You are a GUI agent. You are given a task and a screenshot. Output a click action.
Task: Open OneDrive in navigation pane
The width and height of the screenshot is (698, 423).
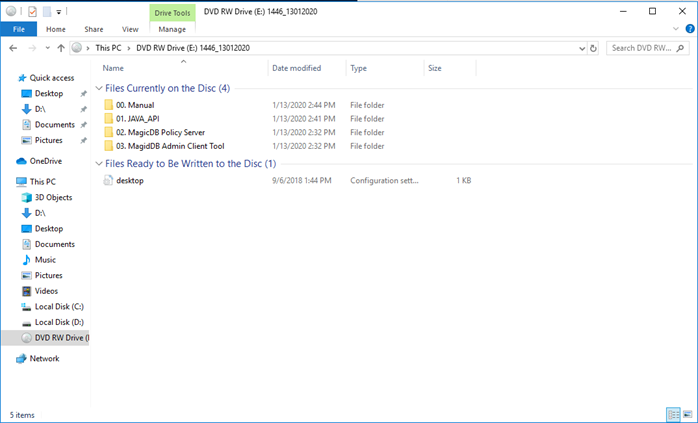tap(45, 161)
